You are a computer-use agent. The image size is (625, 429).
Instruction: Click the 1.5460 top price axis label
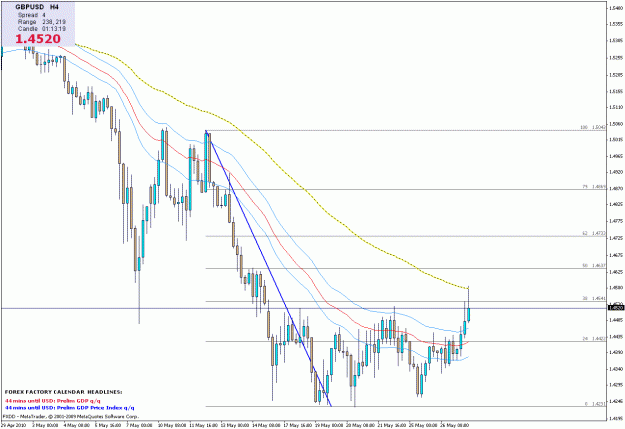616,8
